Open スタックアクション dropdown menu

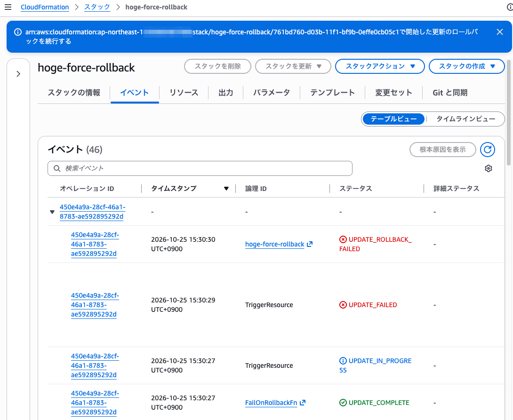[380, 66]
